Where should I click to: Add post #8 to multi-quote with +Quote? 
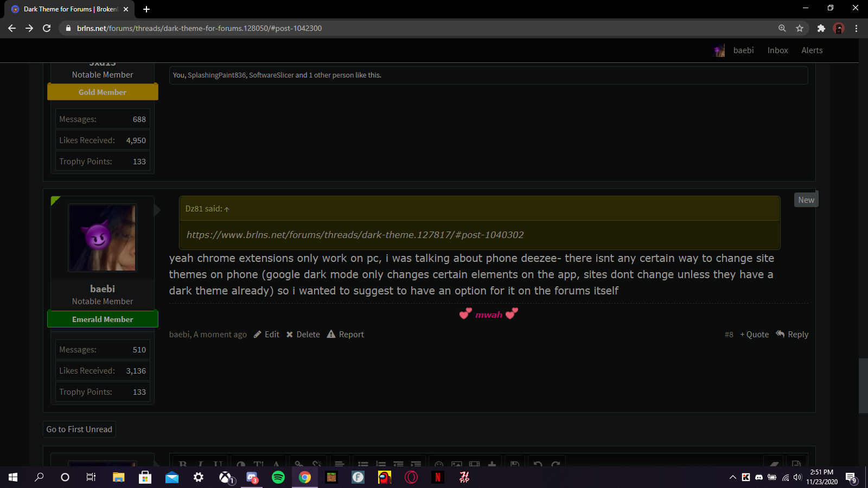755,335
